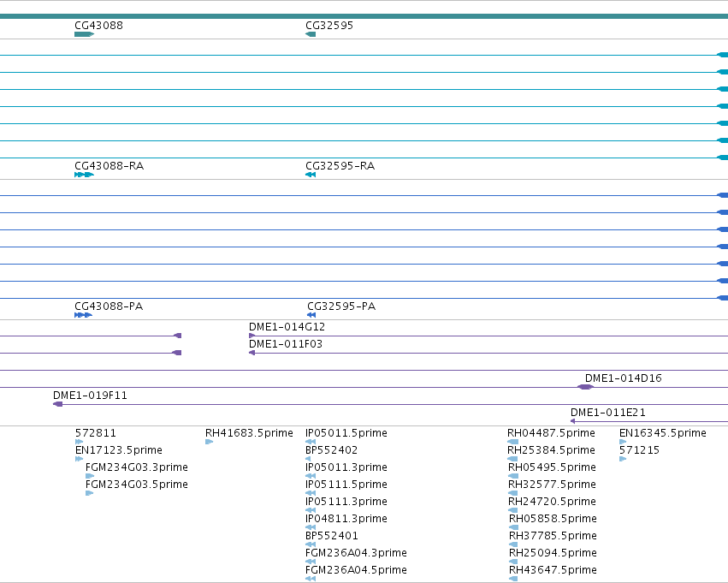Click the EN16345.5prime EST glyph

coord(623,442)
